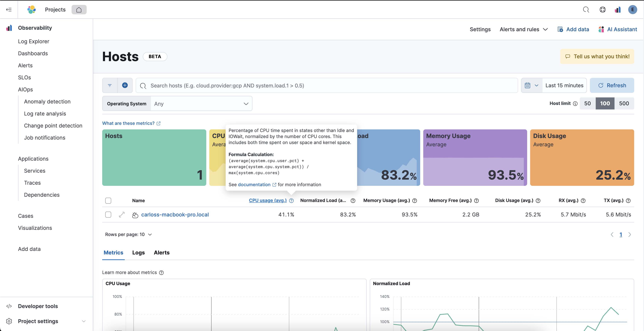Sort by CPU usage (avg.) column
This screenshot has height=331, width=644.
(268, 201)
